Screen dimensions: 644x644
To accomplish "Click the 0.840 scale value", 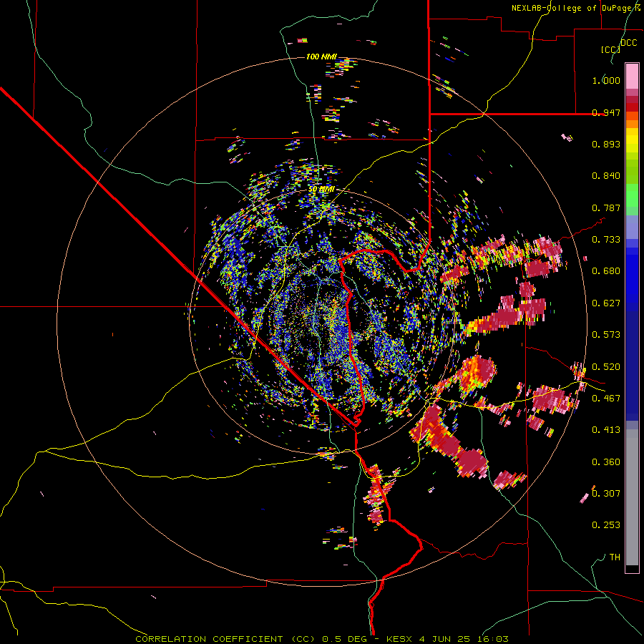I will pos(606,176).
